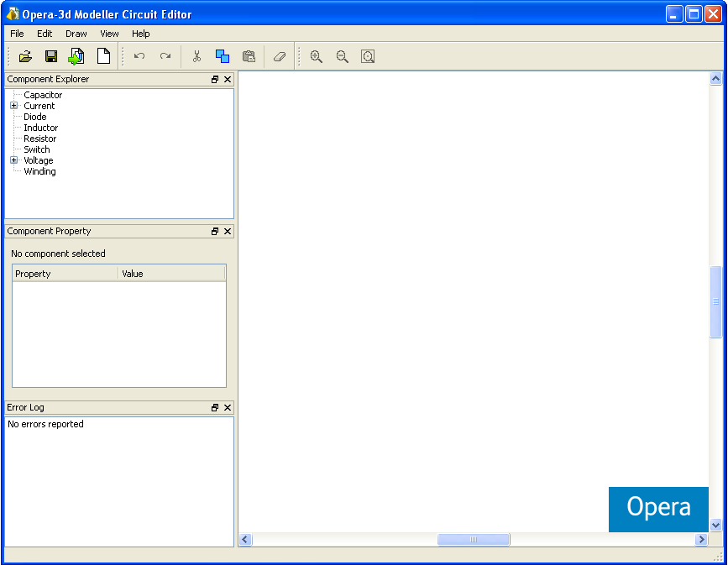728x565 pixels.
Task: Copy selection with blue squares icon
Action: click(x=223, y=56)
